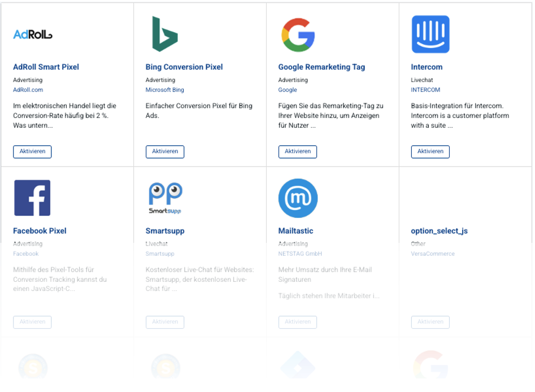Viewport: 535px width, 392px height.
Task: Click 'Advertising' category under Facebook Pixel
Action: (28, 243)
